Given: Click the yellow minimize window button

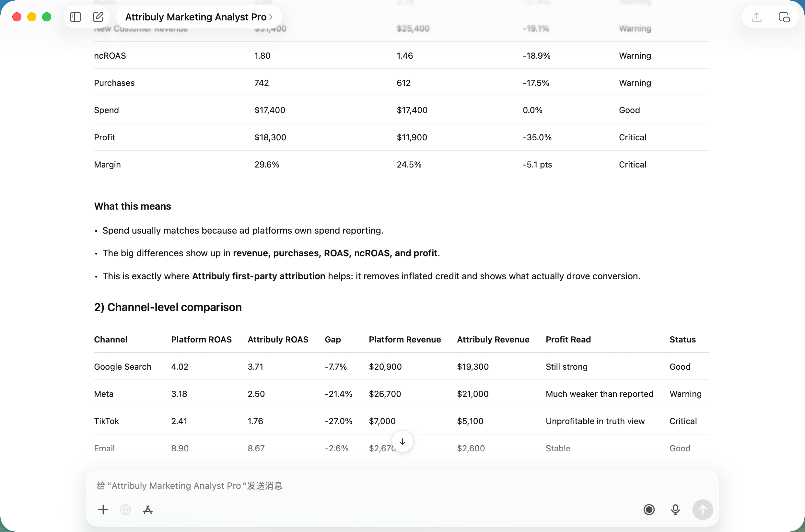Looking at the screenshot, I should coord(32,17).
